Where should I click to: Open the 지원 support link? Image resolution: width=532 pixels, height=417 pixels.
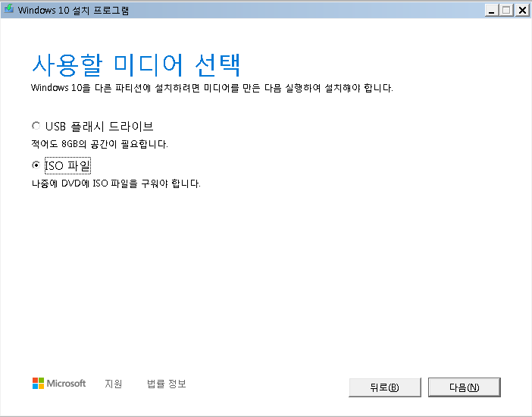click(x=114, y=384)
